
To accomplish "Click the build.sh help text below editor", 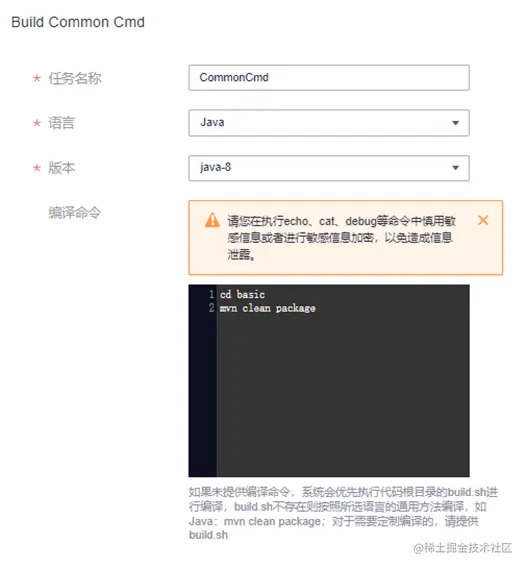I will pyautogui.click(x=343, y=513).
